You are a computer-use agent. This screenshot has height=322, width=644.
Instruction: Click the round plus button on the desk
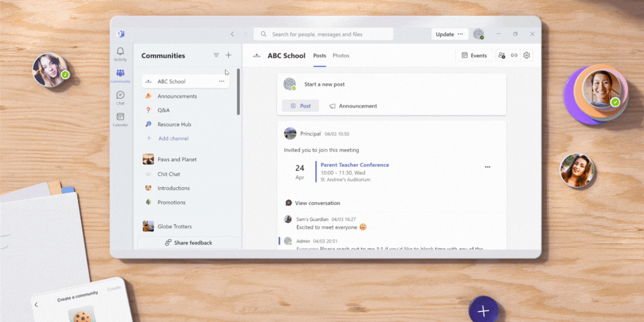point(484,310)
